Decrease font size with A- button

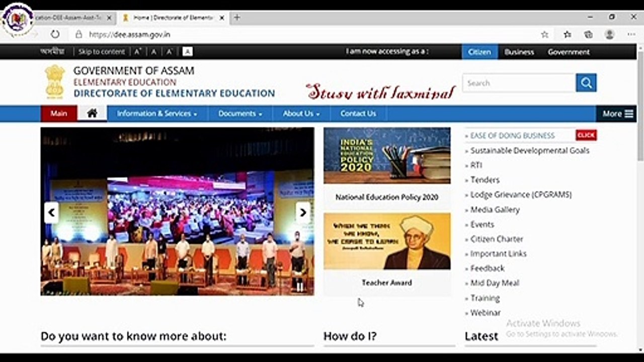click(x=170, y=51)
